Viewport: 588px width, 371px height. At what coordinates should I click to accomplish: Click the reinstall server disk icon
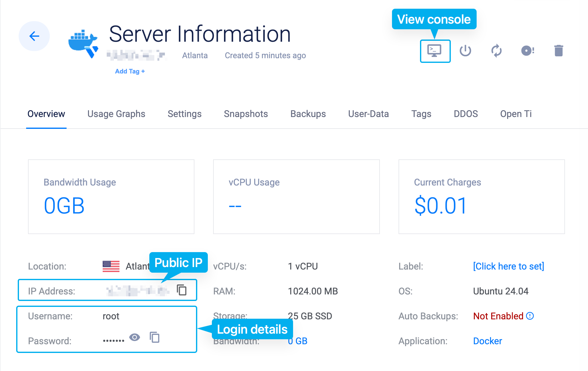click(527, 51)
